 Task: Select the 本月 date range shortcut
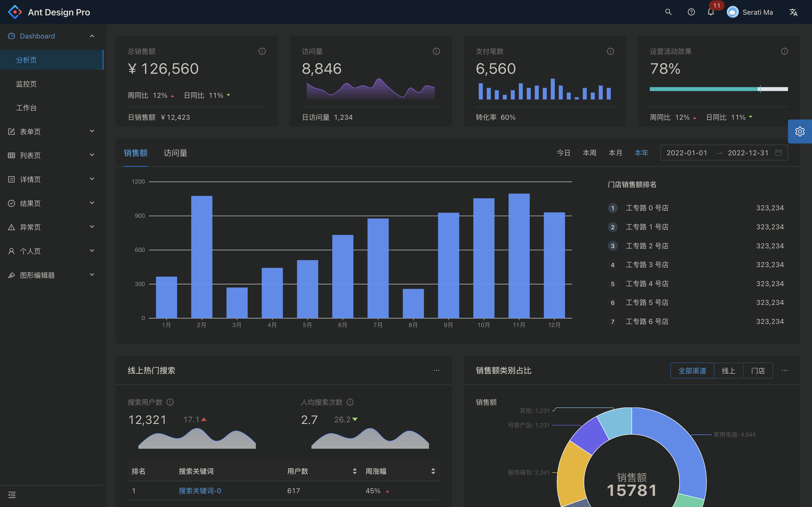point(615,153)
